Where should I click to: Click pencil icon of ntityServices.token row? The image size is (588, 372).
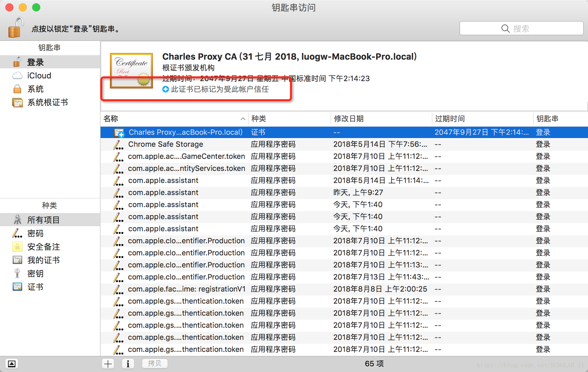[118, 169]
